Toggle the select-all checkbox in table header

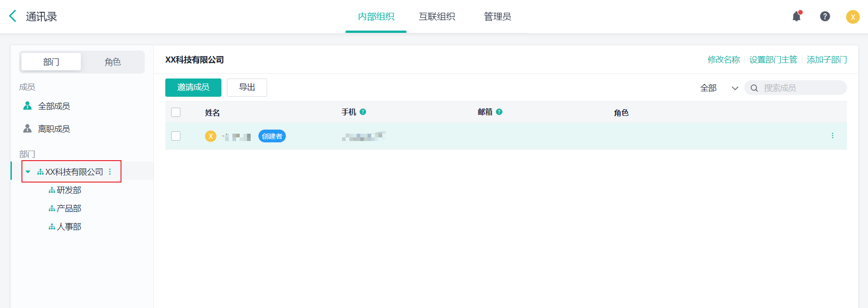176,112
